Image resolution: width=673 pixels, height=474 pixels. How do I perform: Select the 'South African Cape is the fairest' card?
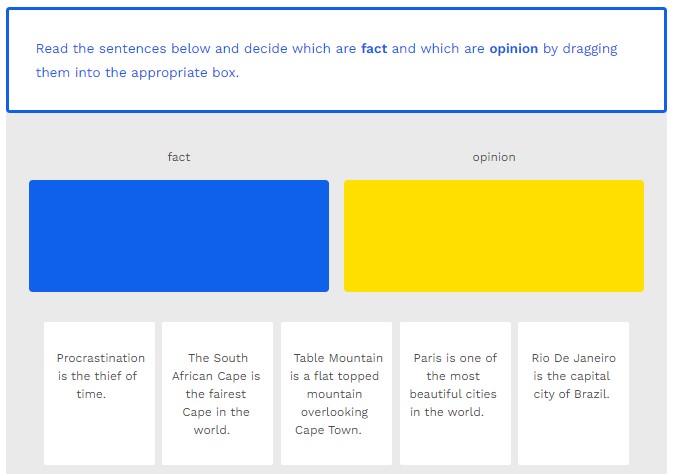click(217, 393)
